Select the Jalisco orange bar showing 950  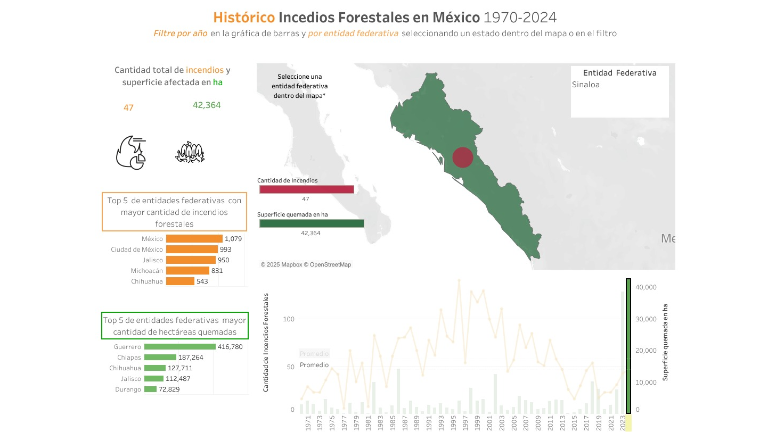[x=191, y=260]
